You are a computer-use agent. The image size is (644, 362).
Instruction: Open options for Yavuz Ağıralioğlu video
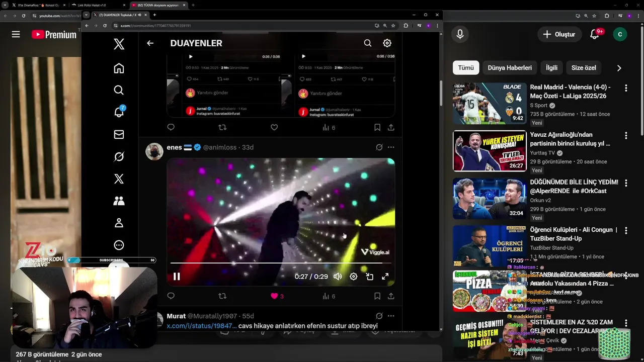coord(626,136)
